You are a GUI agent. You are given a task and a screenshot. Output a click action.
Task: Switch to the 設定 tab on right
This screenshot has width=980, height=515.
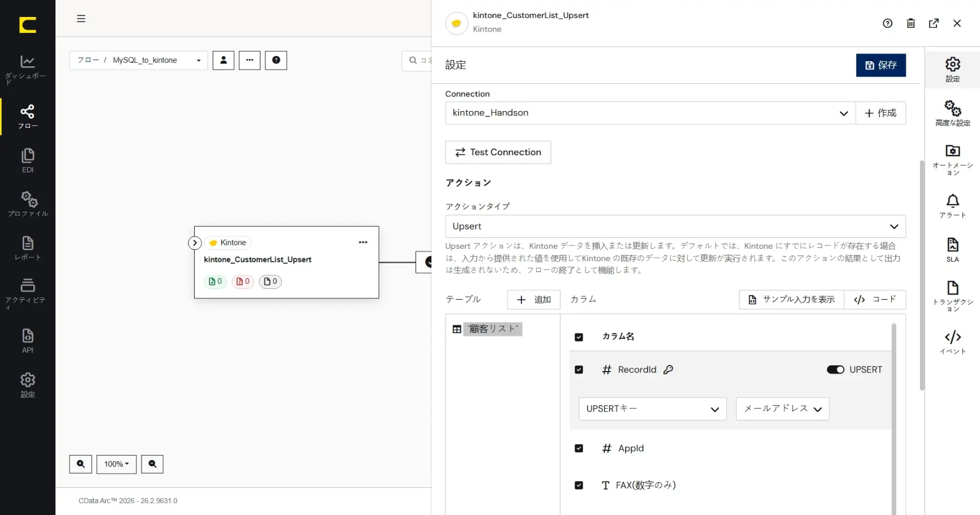(x=953, y=70)
